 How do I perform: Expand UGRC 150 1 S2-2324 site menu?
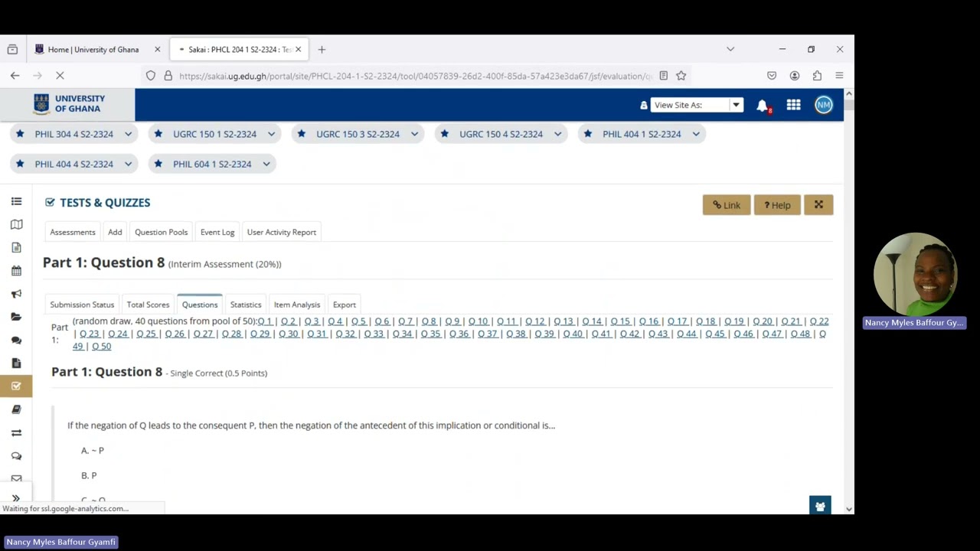pyautogui.click(x=271, y=134)
